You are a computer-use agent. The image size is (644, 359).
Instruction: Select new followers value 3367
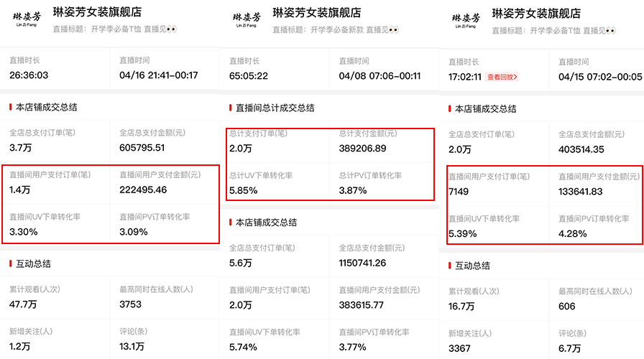459,349
